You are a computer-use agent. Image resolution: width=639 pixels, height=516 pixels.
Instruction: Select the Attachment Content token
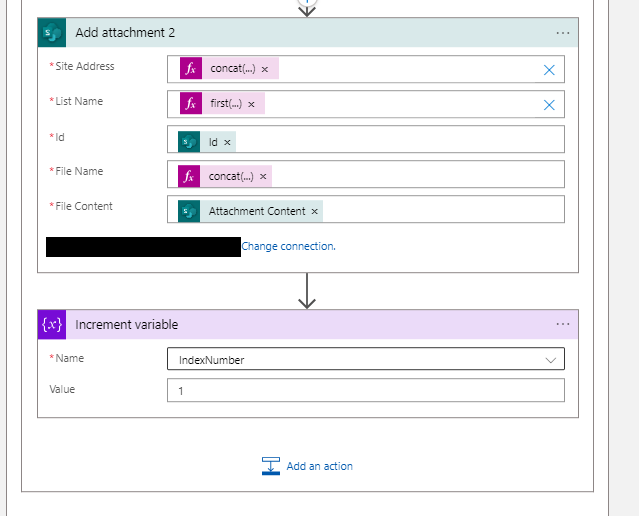coord(250,211)
